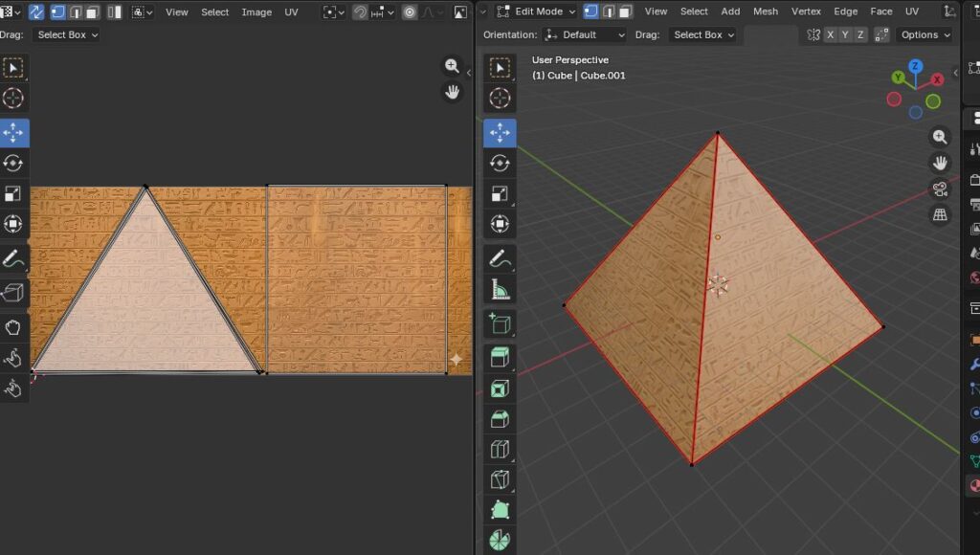Image resolution: width=980 pixels, height=555 pixels.
Task: Enable X axis mirror toggle
Action: coord(831,34)
